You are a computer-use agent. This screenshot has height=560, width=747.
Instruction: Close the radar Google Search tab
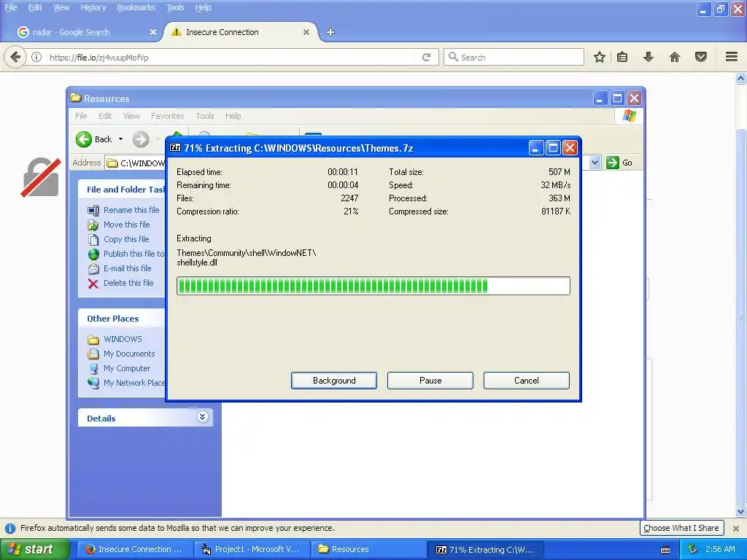point(153,32)
